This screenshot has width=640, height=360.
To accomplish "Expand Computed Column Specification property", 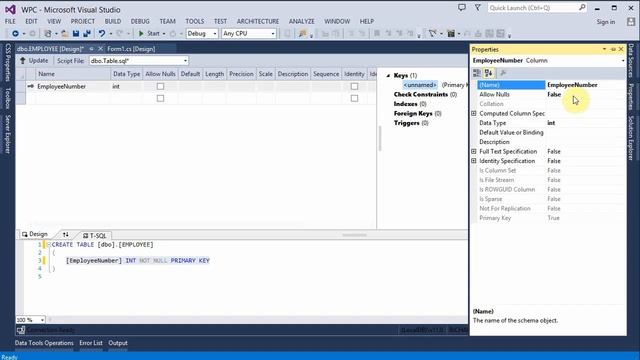I will coord(474,113).
